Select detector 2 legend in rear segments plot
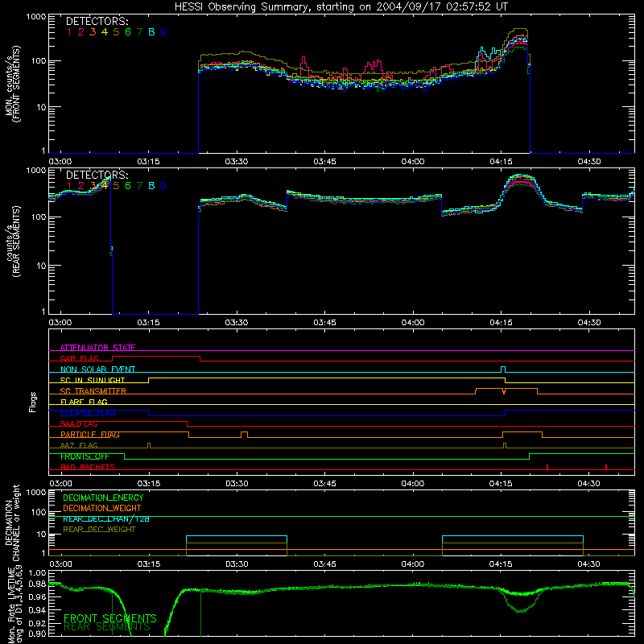 (x=81, y=186)
